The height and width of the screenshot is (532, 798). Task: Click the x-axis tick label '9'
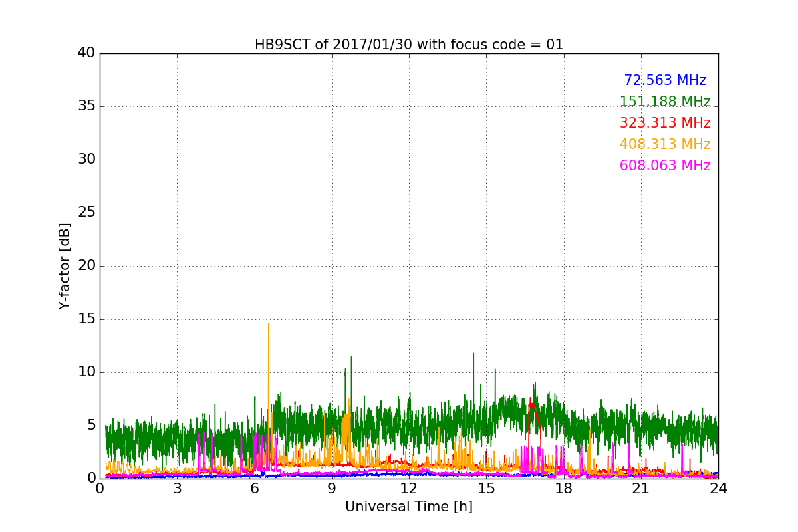click(x=332, y=489)
